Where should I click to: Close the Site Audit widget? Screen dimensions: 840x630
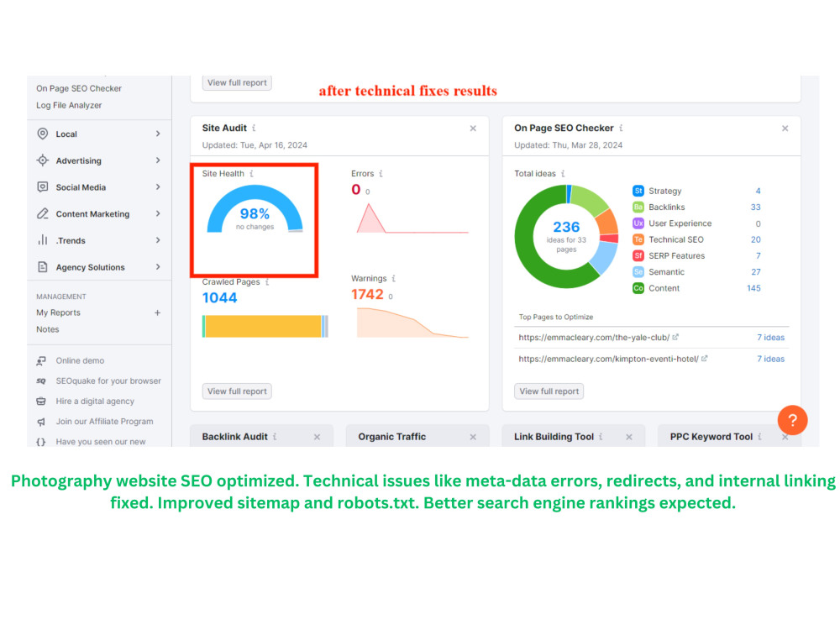coord(473,129)
